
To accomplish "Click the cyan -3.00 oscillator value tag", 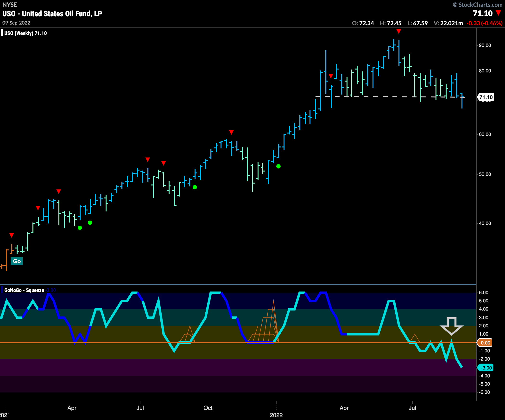I will [x=486, y=368].
